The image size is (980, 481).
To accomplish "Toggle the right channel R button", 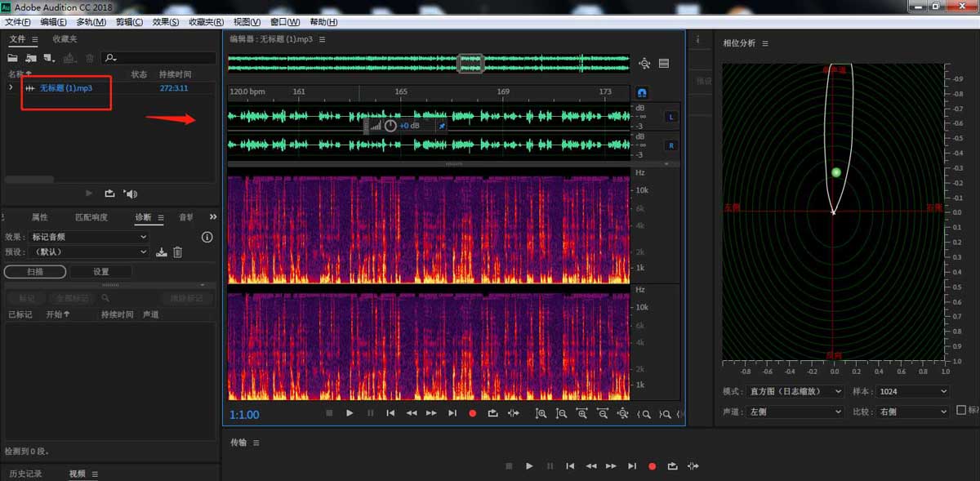I will [671, 145].
